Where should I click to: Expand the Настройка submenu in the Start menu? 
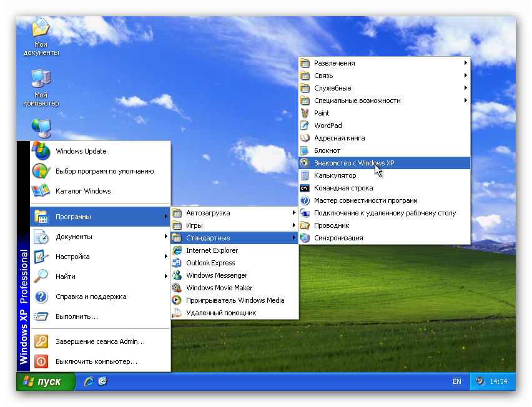click(x=72, y=257)
